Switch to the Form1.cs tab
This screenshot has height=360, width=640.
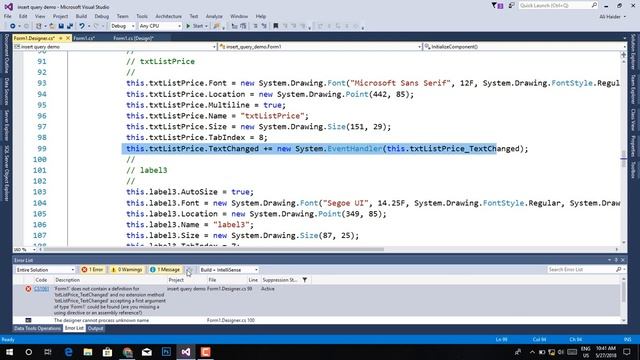[84, 38]
